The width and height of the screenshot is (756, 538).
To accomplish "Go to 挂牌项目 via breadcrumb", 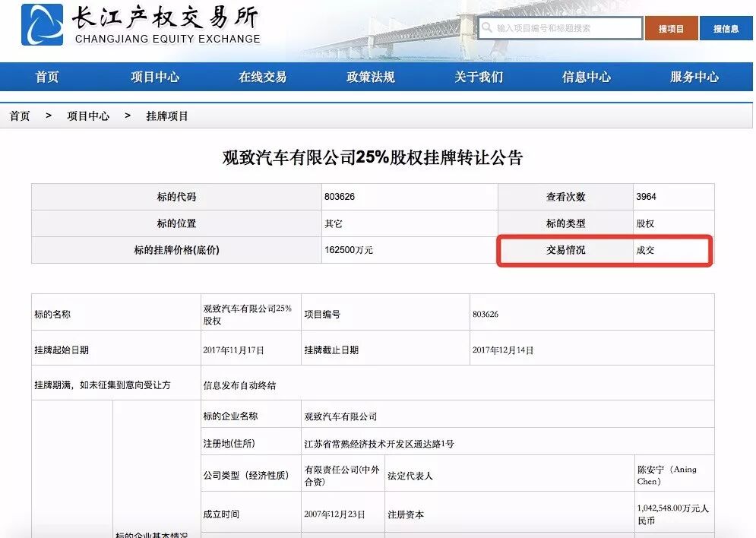I will pyautogui.click(x=167, y=116).
